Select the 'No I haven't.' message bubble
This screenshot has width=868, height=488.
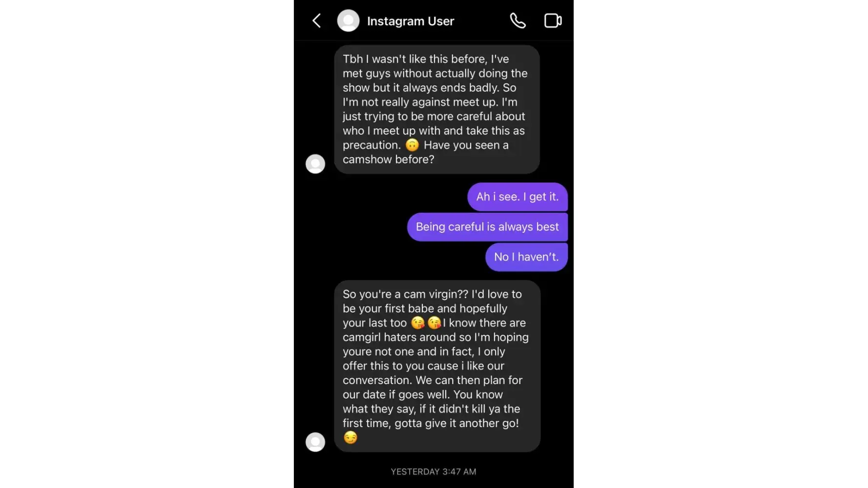tap(526, 257)
